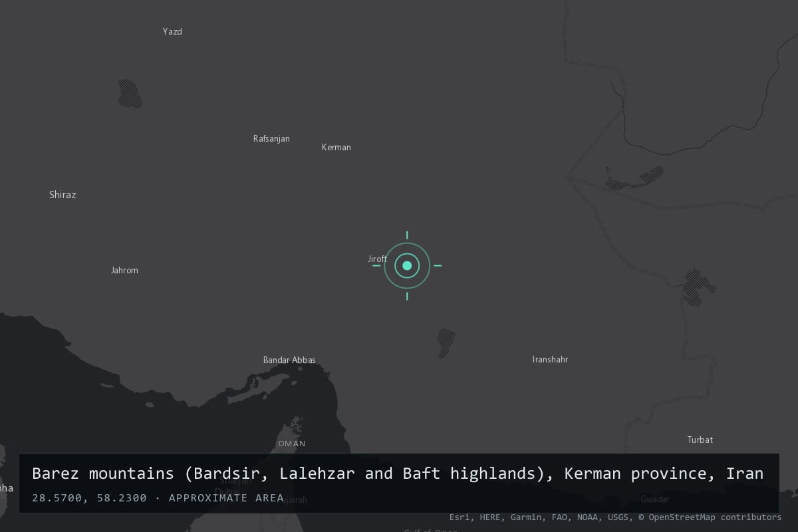This screenshot has width=798, height=532.
Task: Select the Jahrom map label
Action: point(124,271)
